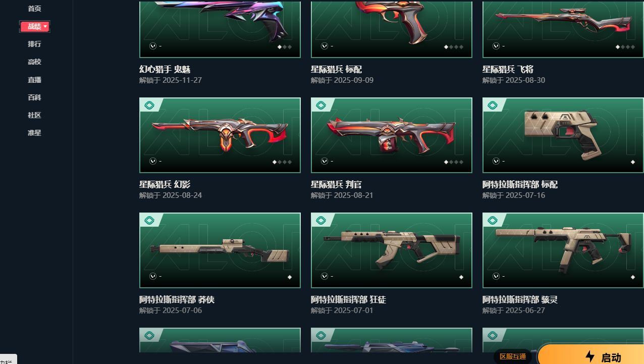Click the green badge icon on 阿特拉斯指挥部 狂徒 card

(320, 220)
